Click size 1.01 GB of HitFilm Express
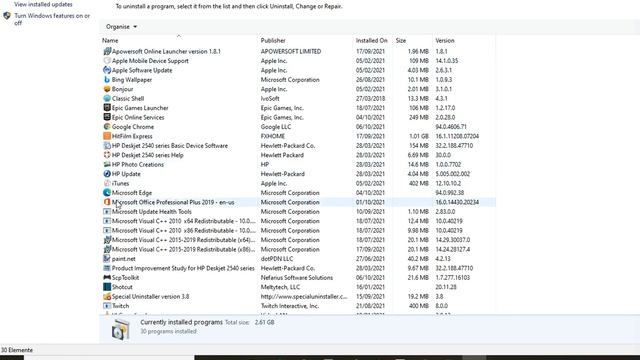Screen dimensions: 640x360 click(x=419, y=136)
